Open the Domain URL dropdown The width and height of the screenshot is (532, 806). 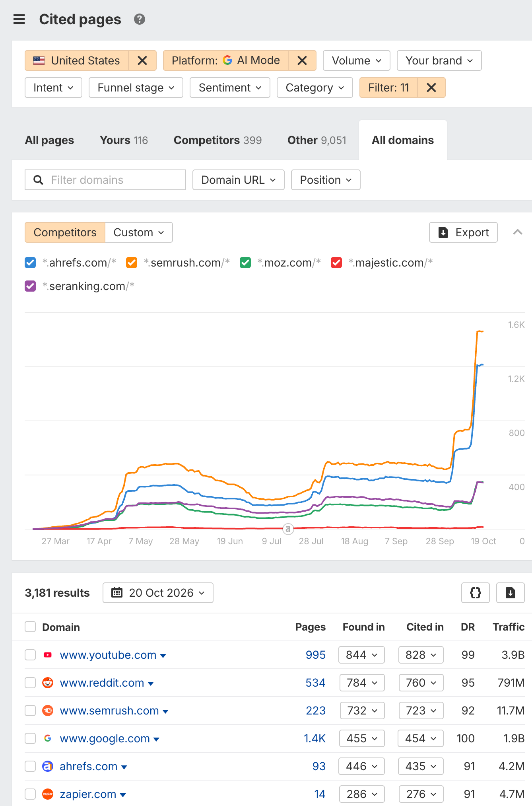pyautogui.click(x=239, y=180)
